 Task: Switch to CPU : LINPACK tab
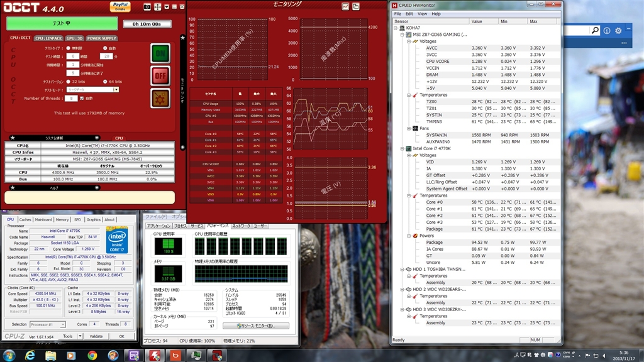tap(48, 38)
